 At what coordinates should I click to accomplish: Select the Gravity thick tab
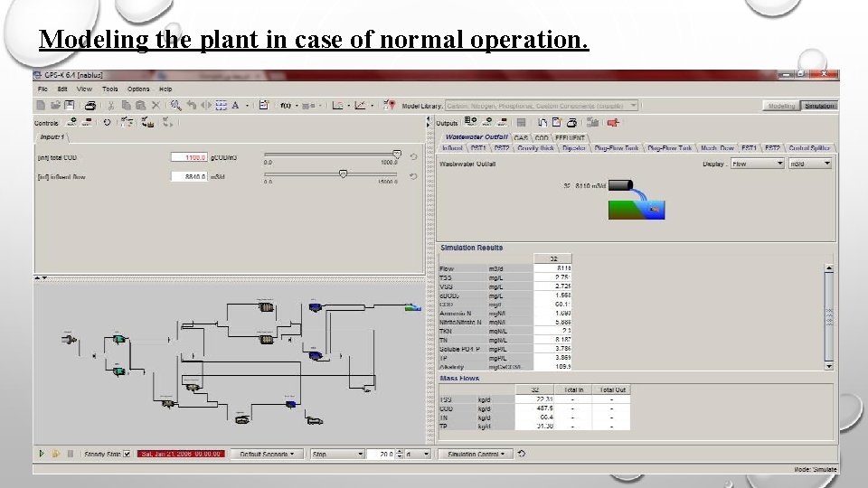pos(535,147)
